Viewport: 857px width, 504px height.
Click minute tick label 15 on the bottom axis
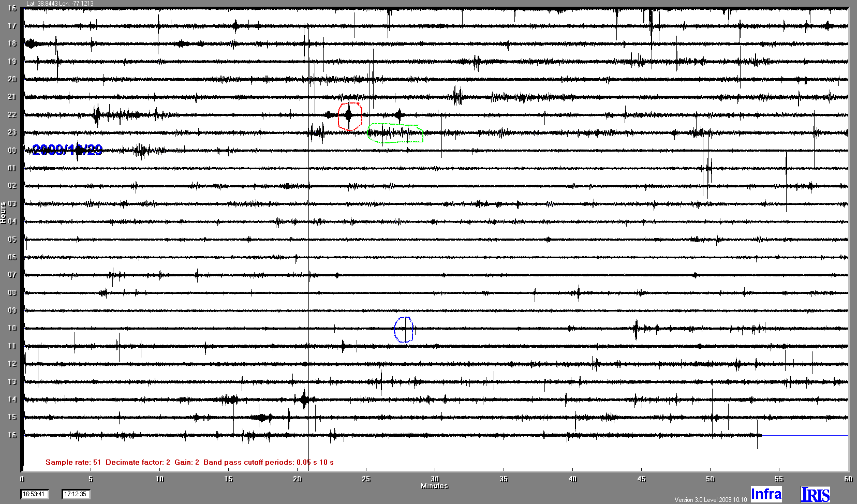[x=228, y=479]
